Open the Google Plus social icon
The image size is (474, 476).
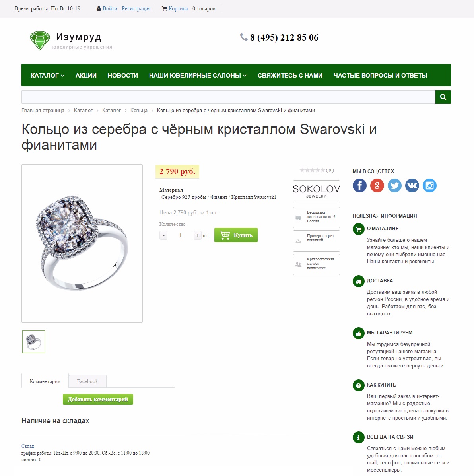click(377, 185)
